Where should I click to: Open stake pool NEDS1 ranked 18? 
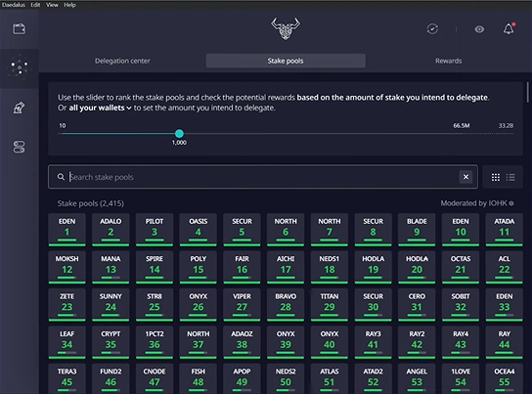(x=330, y=267)
